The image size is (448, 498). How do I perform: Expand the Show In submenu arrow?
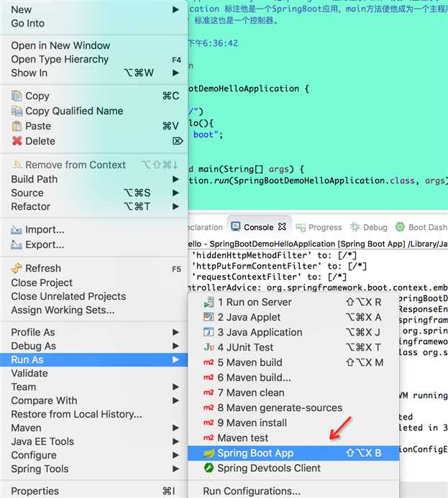coord(175,73)
